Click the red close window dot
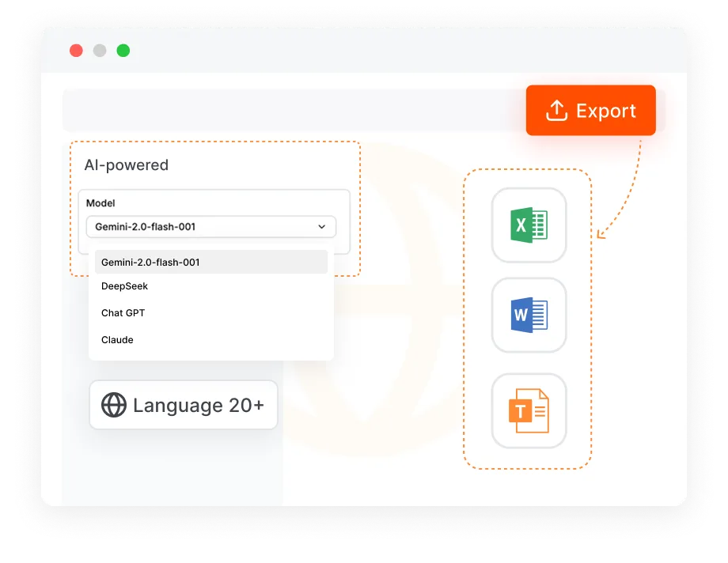This screenshot has width=728, height=563. pyautogui.click(x=76, y=51)
